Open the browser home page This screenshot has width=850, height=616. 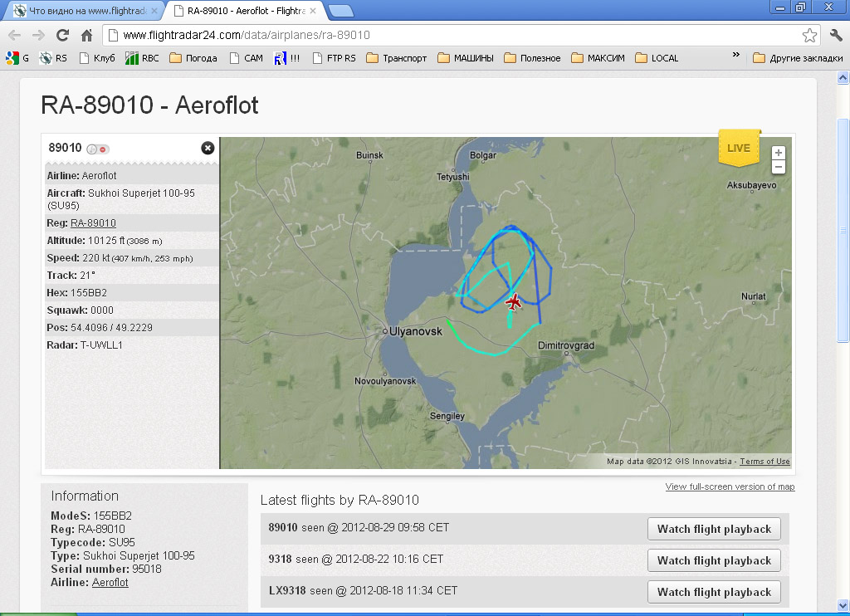[86, 35]
